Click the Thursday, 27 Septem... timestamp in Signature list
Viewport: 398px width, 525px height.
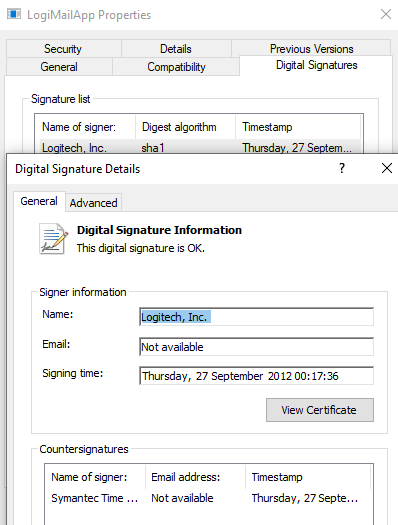297,148
